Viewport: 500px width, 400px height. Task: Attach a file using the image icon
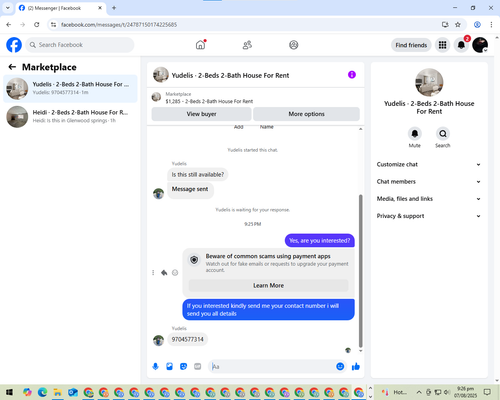click(169, 367)
